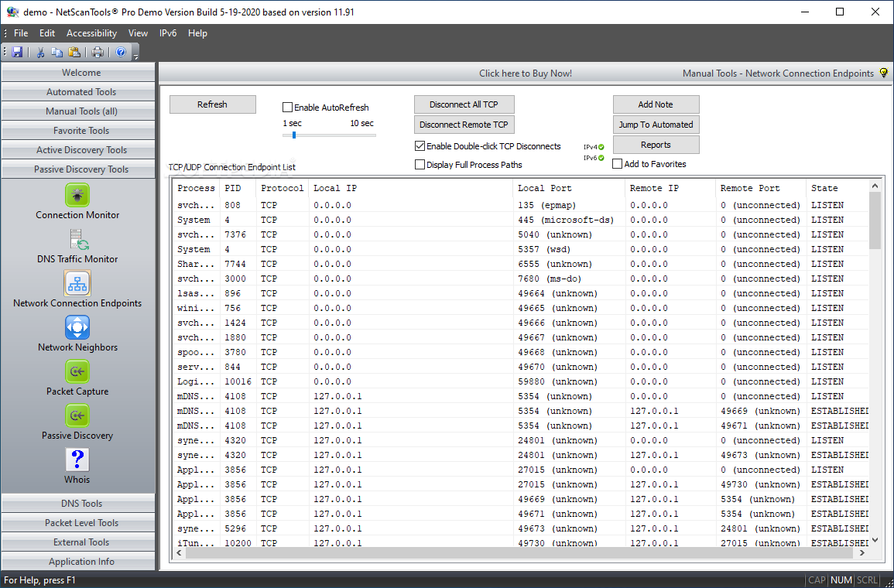Select the '7680 (ms-do)' local port row

tap(521, 279)
